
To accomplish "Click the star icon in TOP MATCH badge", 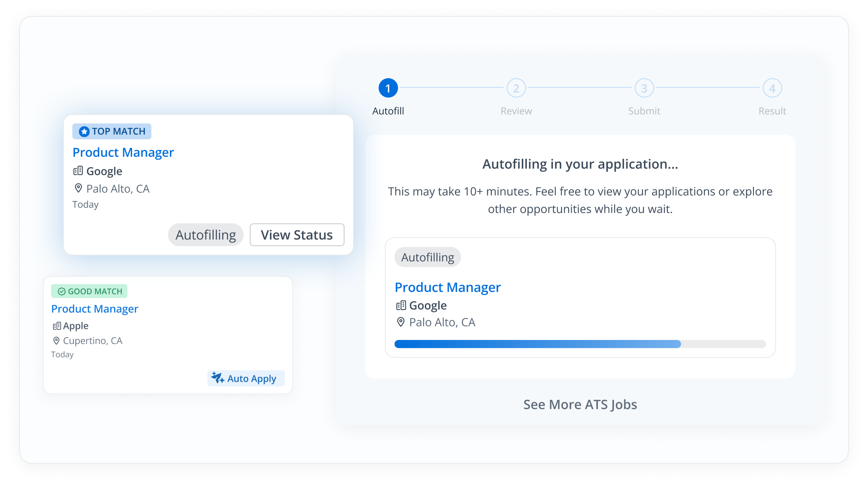I will tap(84, 131).
